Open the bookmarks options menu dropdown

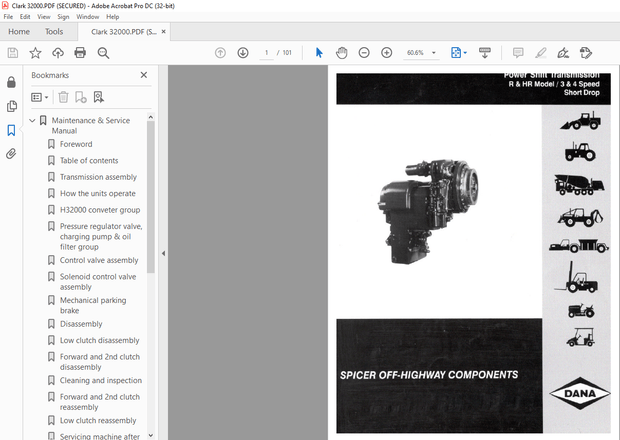point(40,97)
